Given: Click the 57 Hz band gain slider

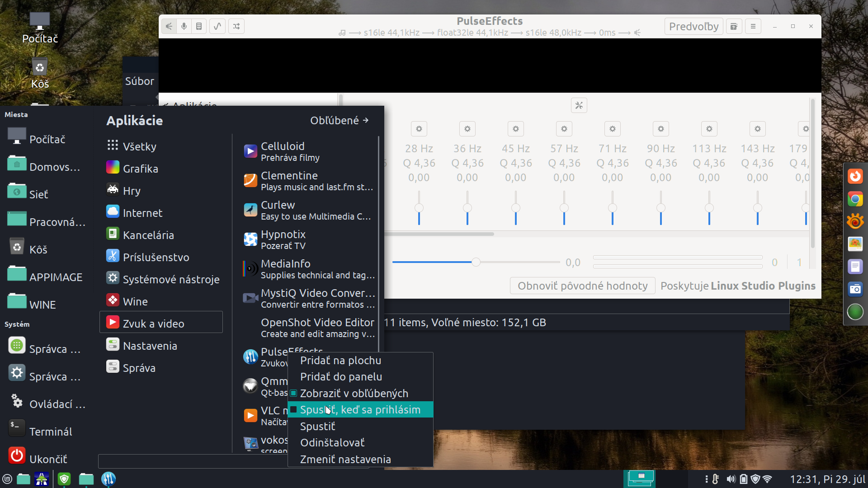Looking at the screenshot, I should click(x=564, y=208).
